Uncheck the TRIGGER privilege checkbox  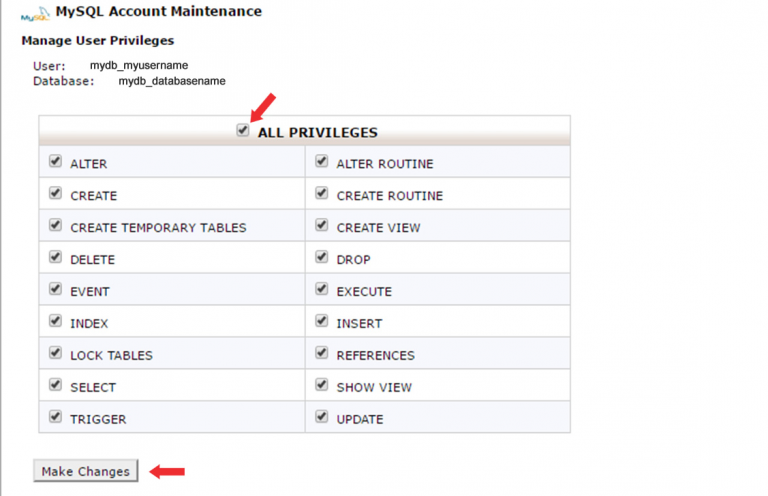click(54, 418)
